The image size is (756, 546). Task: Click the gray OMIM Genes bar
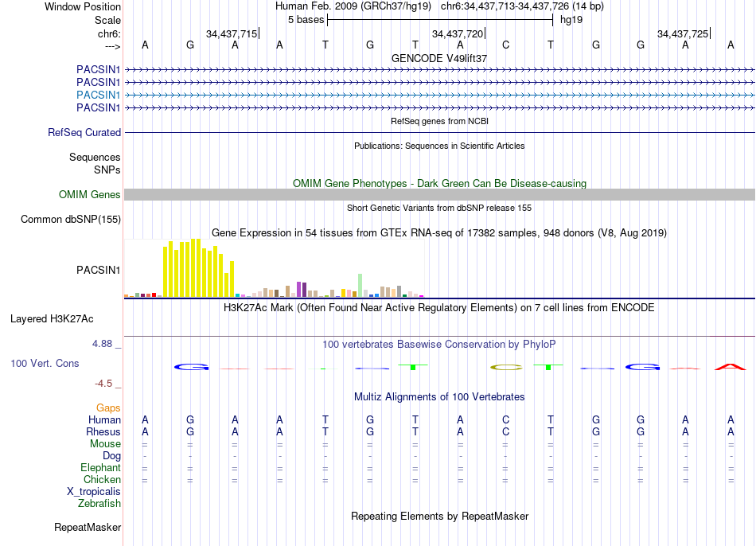439,194
